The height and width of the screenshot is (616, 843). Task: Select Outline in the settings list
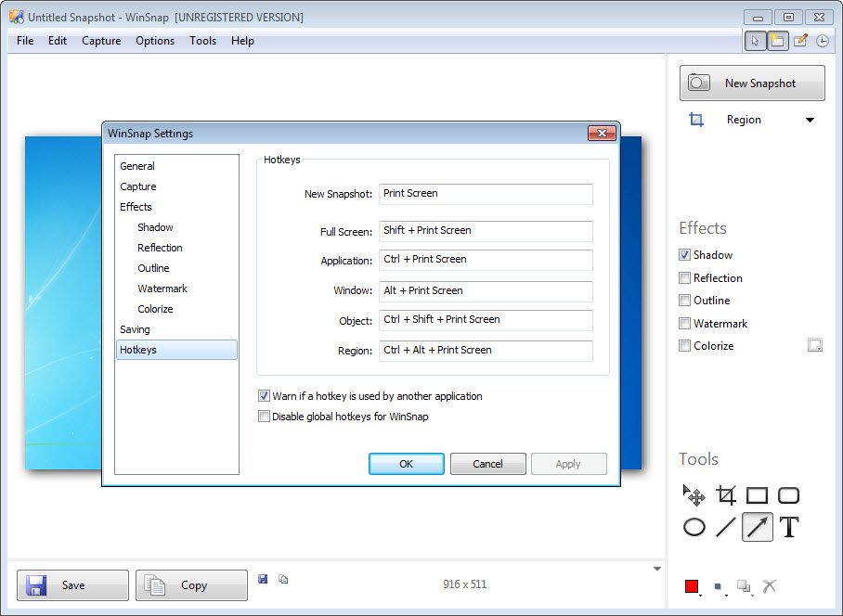click(176, 268)
